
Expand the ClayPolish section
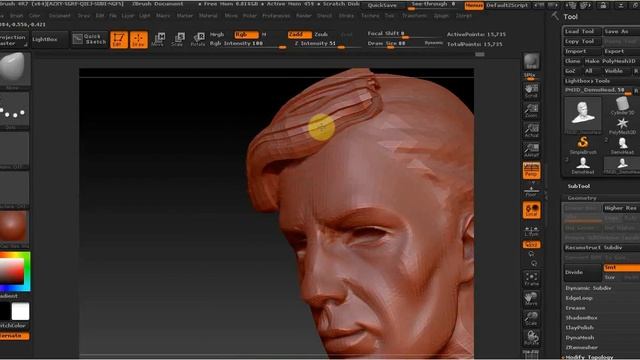pyautogui.click(x=579, y=327)
